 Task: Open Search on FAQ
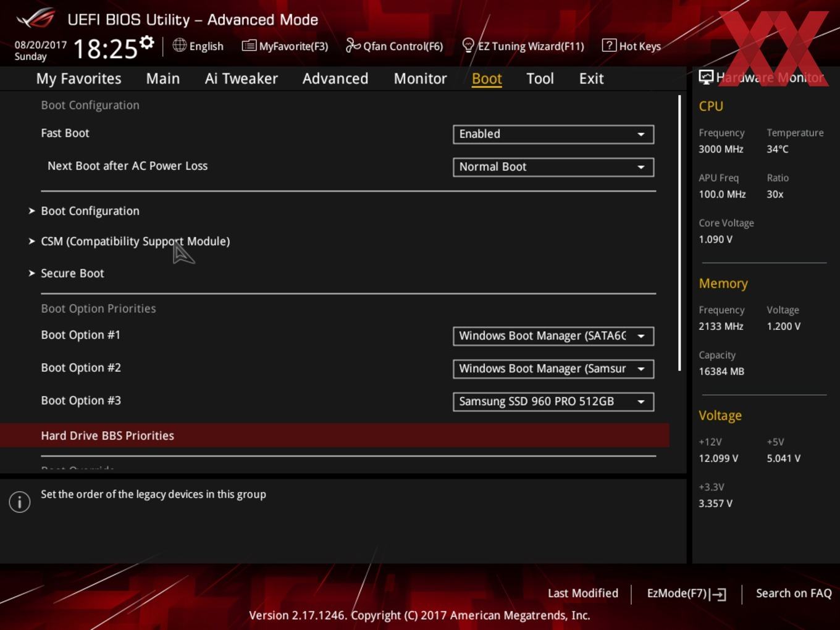tap(794, 593)
